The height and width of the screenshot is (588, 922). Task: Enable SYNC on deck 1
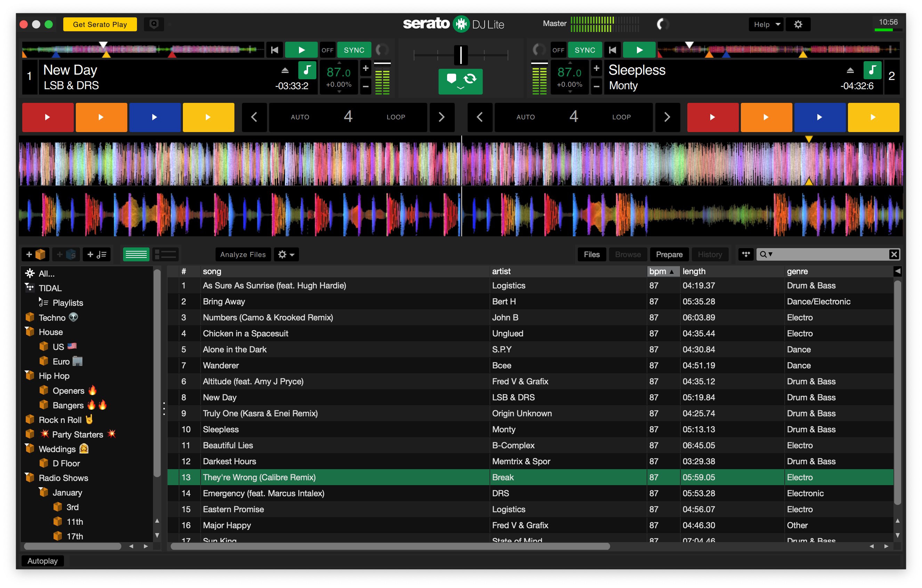click(354, 50)
